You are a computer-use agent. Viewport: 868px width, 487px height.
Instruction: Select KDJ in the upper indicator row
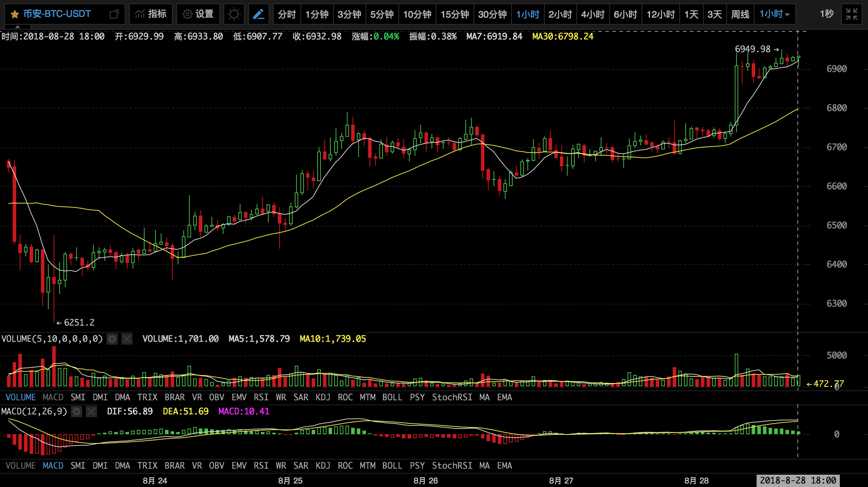click(323, 397)
